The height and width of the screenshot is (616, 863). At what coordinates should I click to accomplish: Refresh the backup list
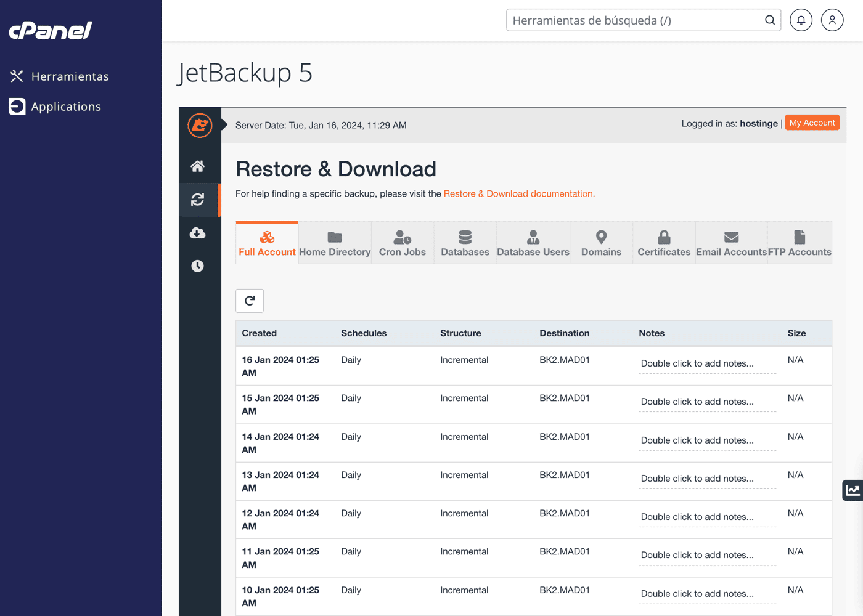pyautogui.click(x=250, y=301)
